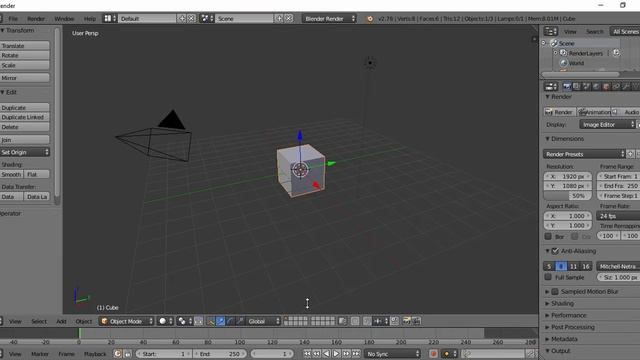
Task: Enable the Sampled Motion Blur checkbox
Action: point(555,291)
